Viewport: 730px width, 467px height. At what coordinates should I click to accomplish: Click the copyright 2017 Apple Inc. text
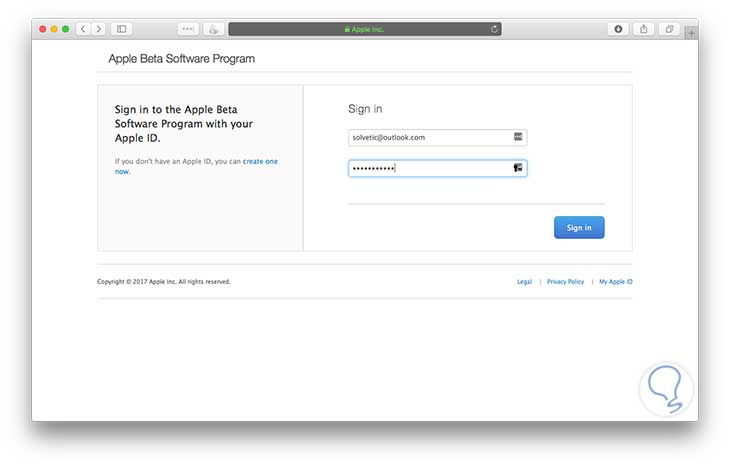point(164,282)
